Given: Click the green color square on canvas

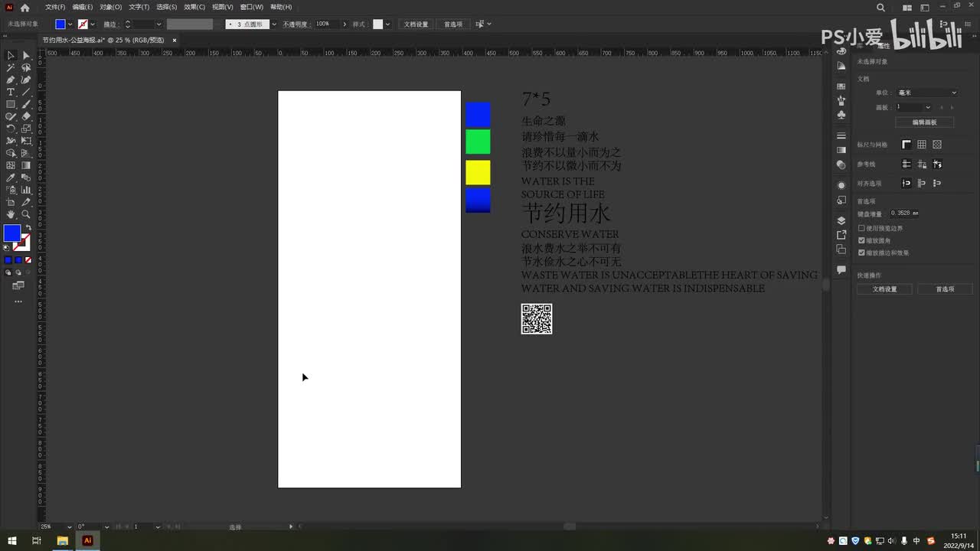Looking at the screenshot, I should point(478,142).
